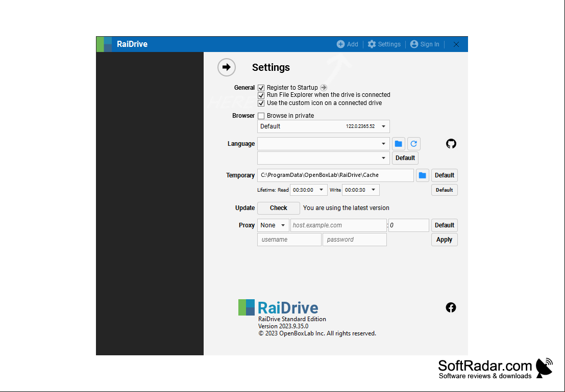Click "You are using the latest version" text

346,208
